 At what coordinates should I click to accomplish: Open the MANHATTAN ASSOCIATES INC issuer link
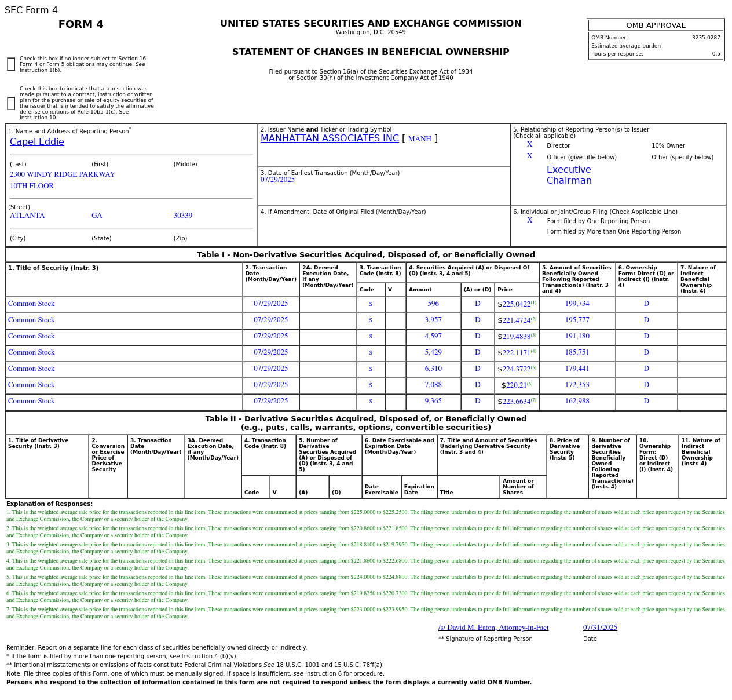330,138
